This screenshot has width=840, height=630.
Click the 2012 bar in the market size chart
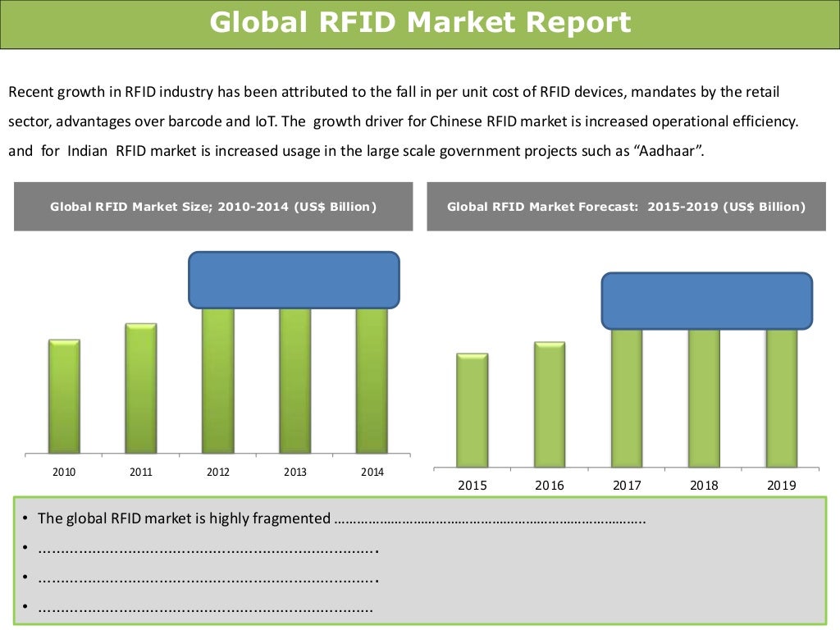click(x=218, y=381)
